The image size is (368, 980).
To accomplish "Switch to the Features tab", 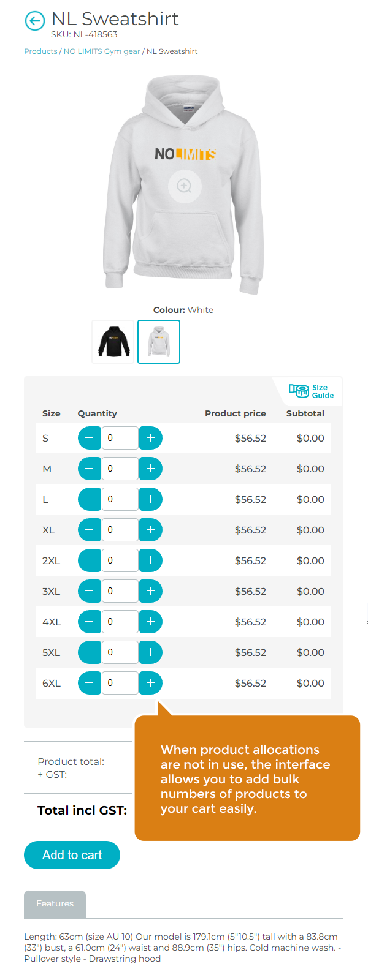I will [55, 903].
